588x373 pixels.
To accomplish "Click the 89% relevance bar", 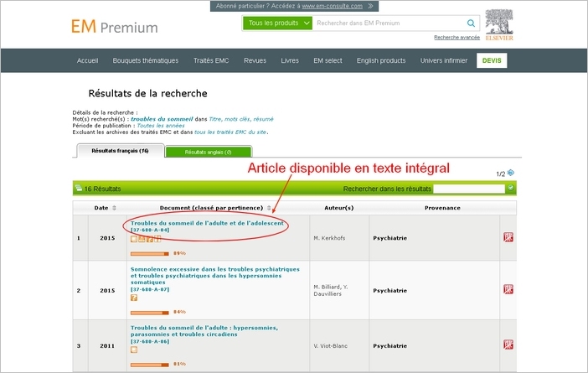I will (x=150, y=254).
